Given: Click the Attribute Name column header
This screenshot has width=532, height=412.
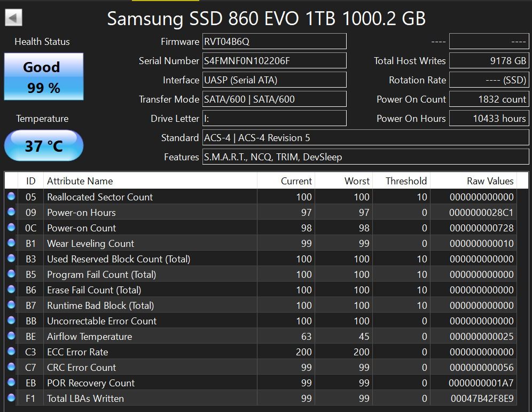Looking at the screenshot, I should pyautogui.click(x=150, y=181).
